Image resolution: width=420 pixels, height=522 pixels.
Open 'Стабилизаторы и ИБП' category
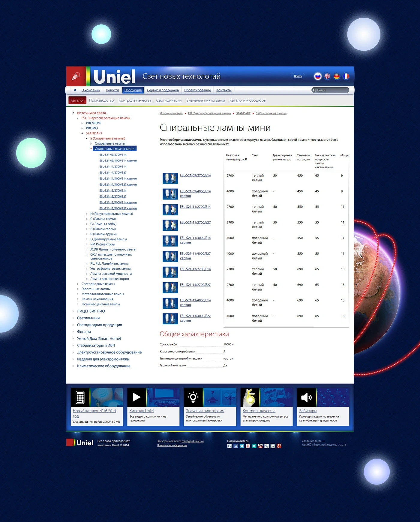[x=96, y=346]
